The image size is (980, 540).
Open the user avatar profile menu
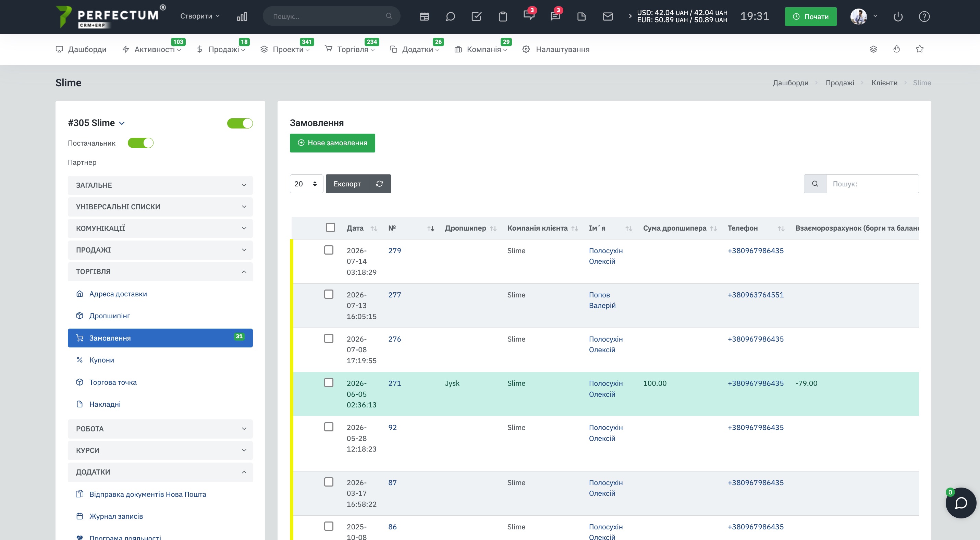tap(863, 16)
